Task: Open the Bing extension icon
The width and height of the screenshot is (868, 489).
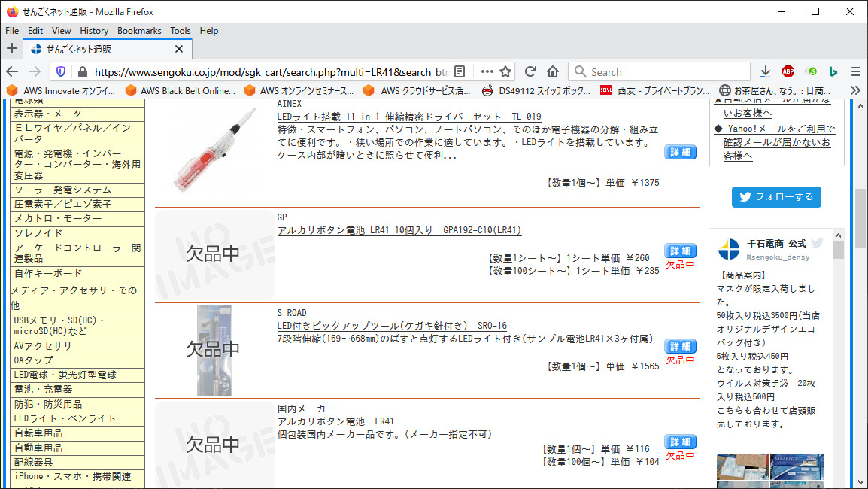Action: point(833,72)
